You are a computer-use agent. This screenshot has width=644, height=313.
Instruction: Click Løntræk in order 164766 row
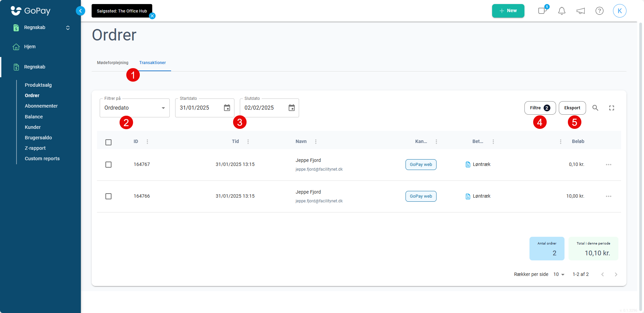482,196
